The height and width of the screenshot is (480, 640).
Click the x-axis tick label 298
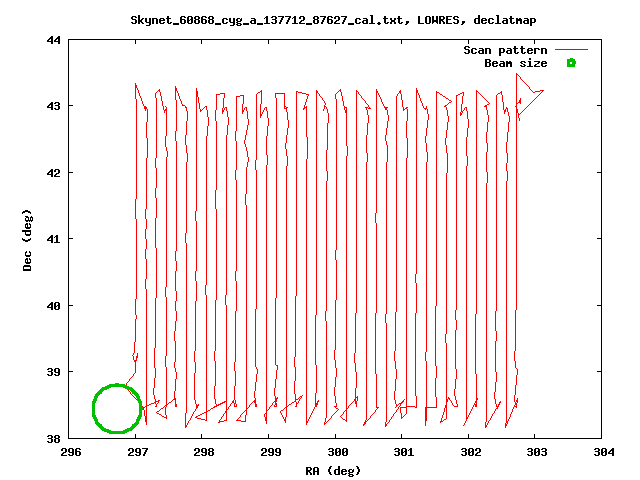pyautogui.click(x=204, y=452)
